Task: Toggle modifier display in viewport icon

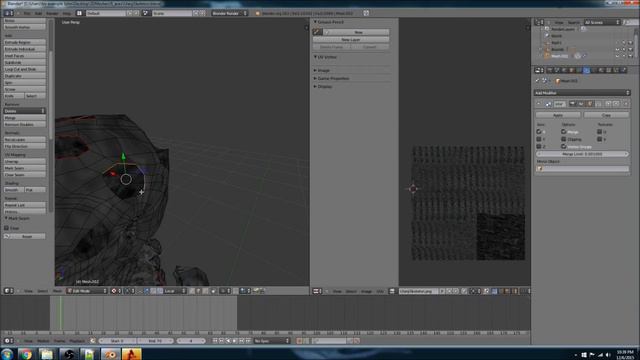Action: pos(581,104)
